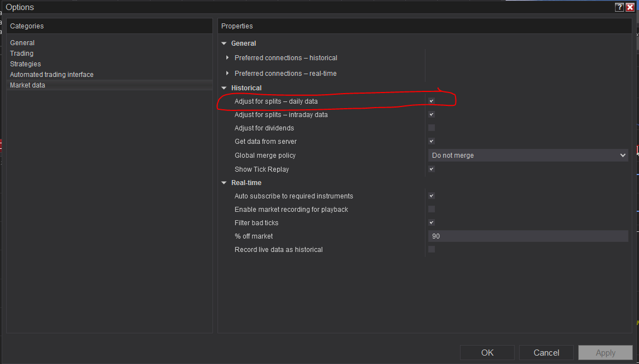Toggle Auto subscribe to required instruments

(432, 196)
